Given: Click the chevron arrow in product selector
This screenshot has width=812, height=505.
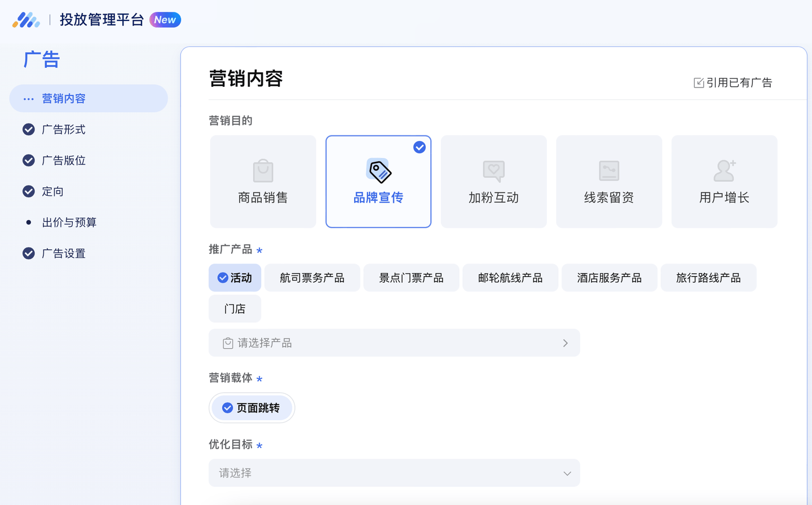Looking at the screenshot, I should tap(565, 343).
